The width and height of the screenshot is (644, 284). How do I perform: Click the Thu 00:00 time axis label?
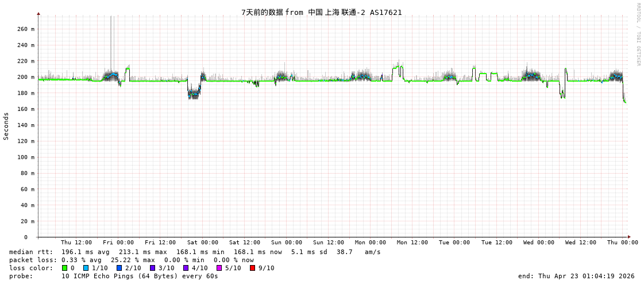click(x=622, y=243)
